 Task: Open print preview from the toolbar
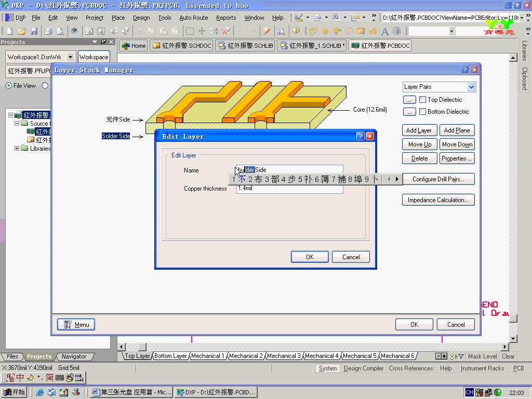point(60,32)
